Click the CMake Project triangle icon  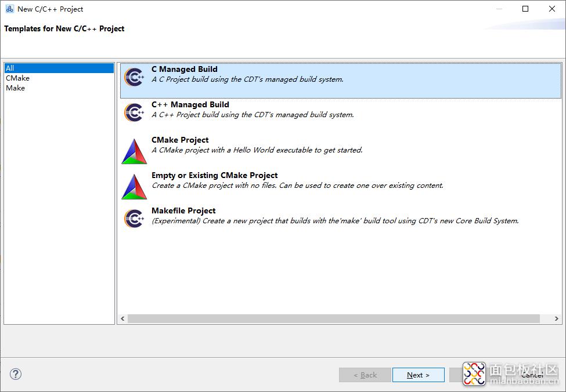point(134,151)
